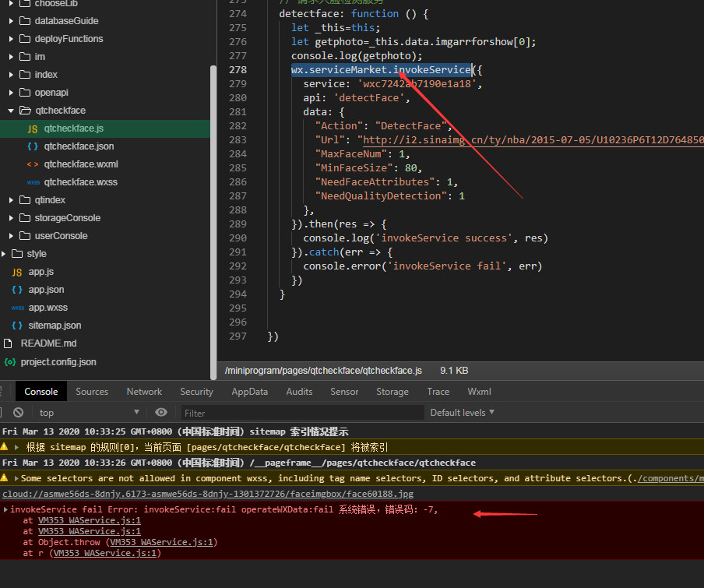
Task: Click the braces icon of app.json
Action: coord(17,290)
